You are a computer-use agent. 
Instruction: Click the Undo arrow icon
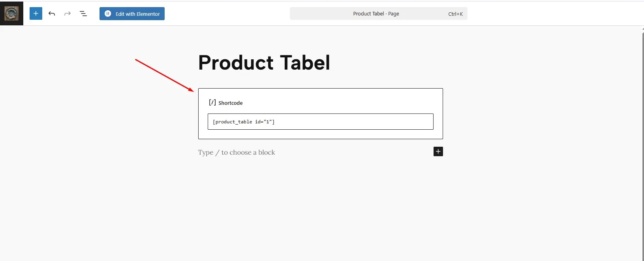pyautogui.click(x=52, y=13)
